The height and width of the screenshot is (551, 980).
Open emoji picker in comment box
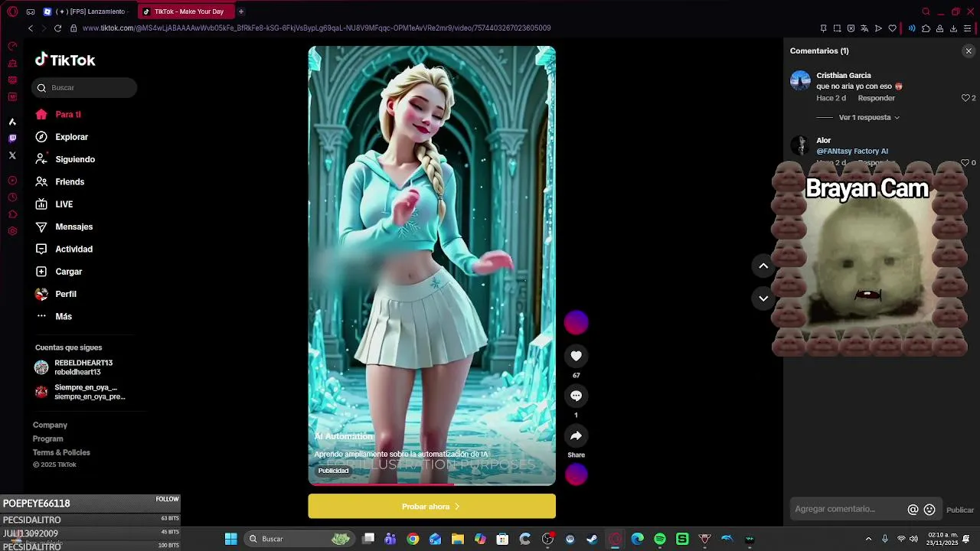point(929,510)
